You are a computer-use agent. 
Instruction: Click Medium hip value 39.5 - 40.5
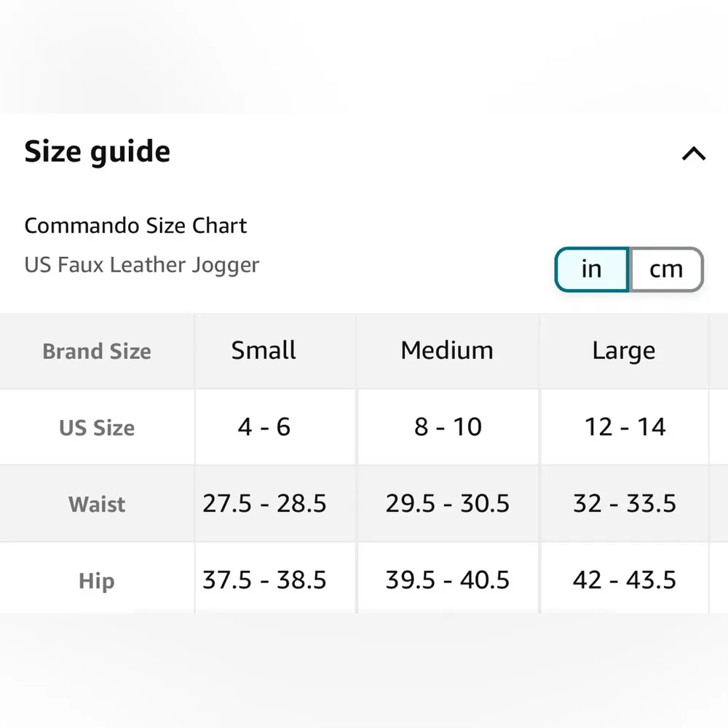(448, 580)
